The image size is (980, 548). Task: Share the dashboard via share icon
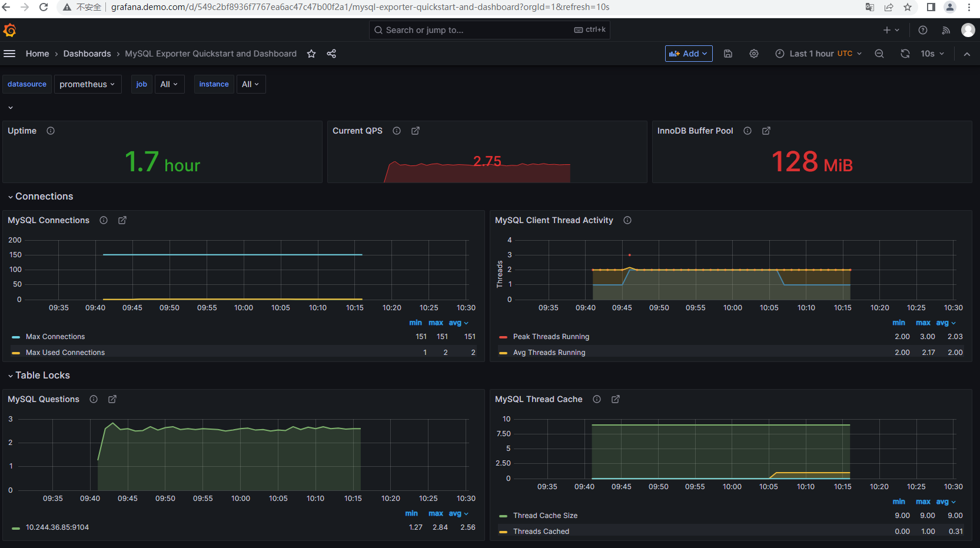click(x=331, y=54)
